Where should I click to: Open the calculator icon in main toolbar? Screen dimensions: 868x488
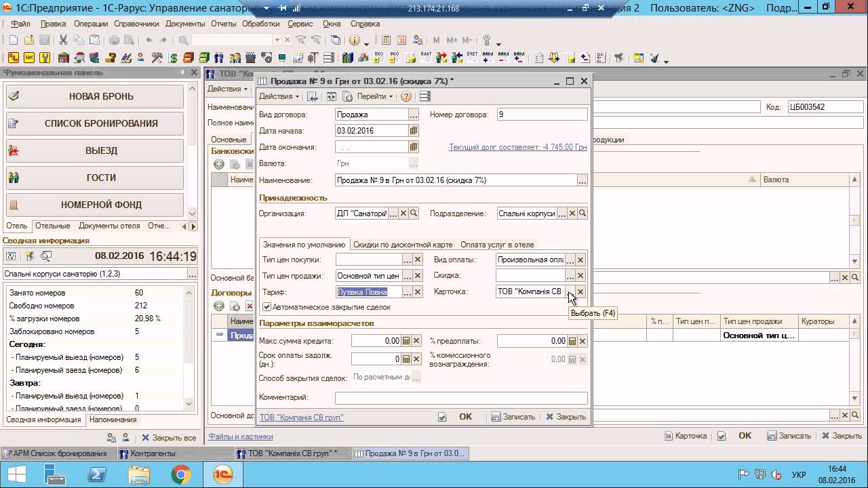[386, 40]
